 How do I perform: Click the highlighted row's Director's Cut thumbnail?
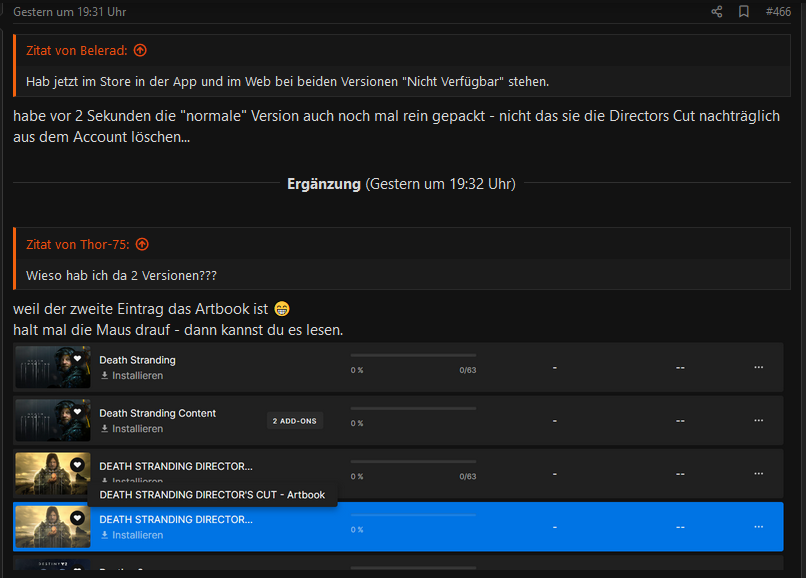[53, 527]
